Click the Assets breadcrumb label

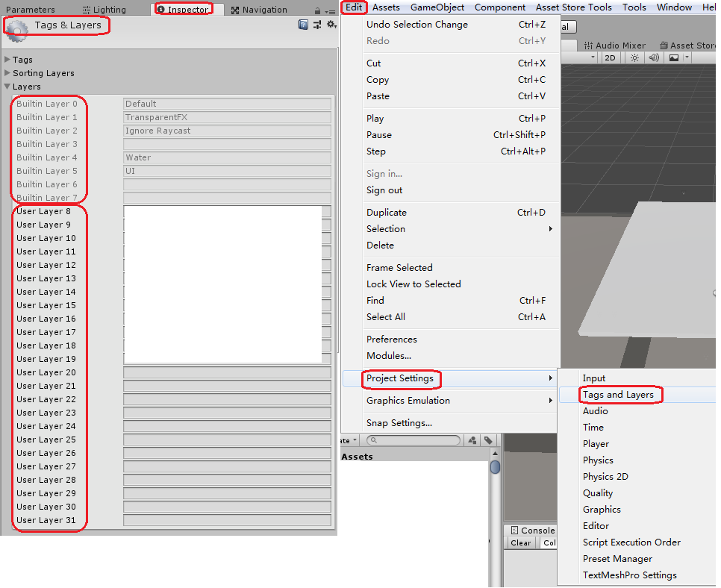pos(357,457)
